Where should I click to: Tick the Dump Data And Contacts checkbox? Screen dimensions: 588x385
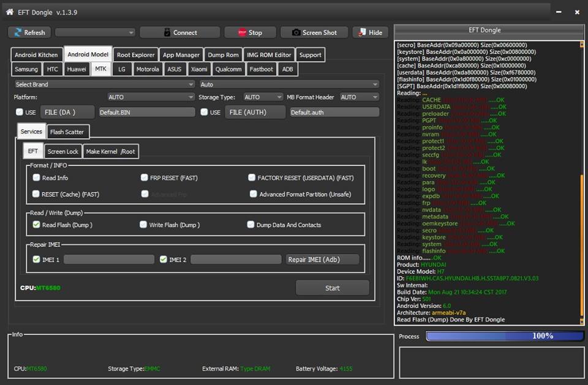click(x=251, y=225)
